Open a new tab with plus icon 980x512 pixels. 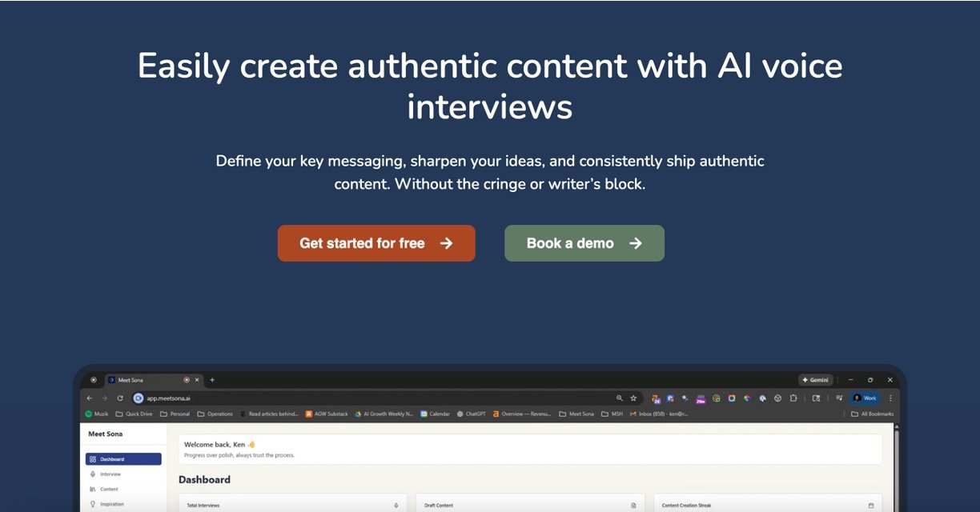212,380
